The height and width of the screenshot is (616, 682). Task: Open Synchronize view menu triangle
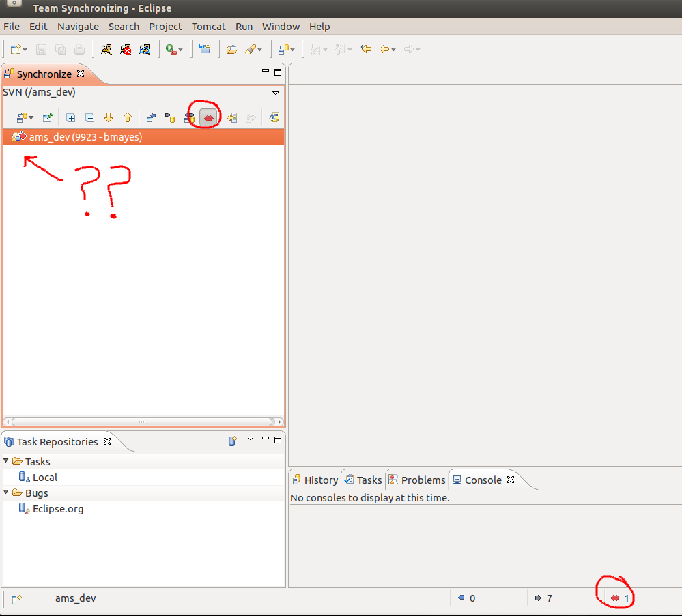pyautogui.click(x=276, y=93)
